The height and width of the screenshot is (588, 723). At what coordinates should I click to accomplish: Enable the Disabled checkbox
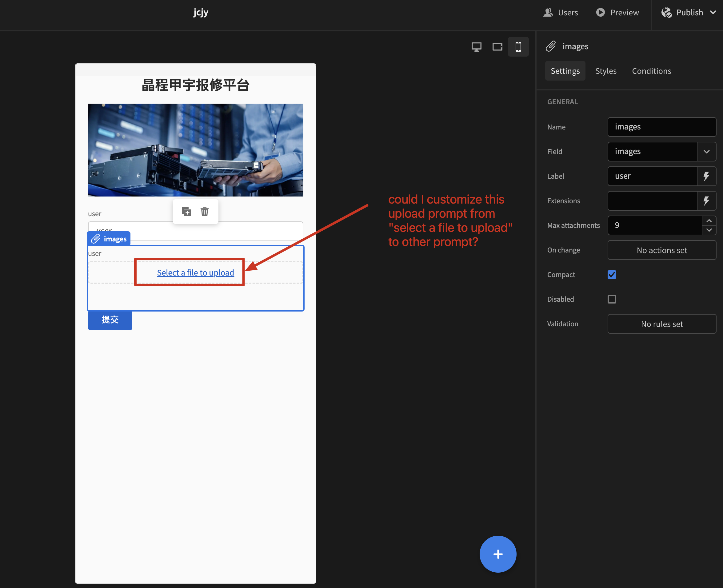tap(612, 299)
